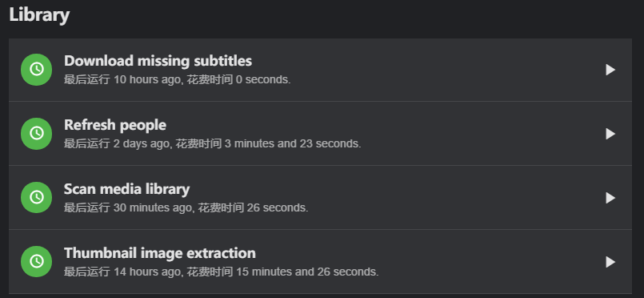Click the '3 minutes and 23 seconds' duration
The width and height of the screenshot is (644, 298).
coord(292,144)
